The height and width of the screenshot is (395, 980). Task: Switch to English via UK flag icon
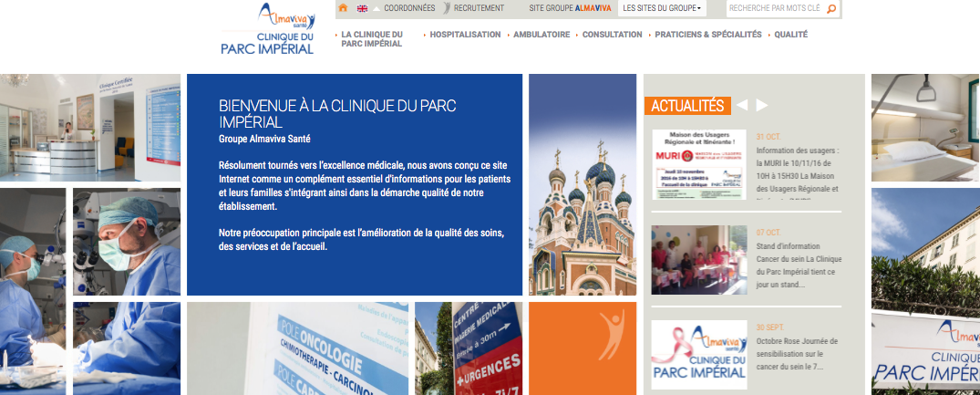click(x=362, y=9)
